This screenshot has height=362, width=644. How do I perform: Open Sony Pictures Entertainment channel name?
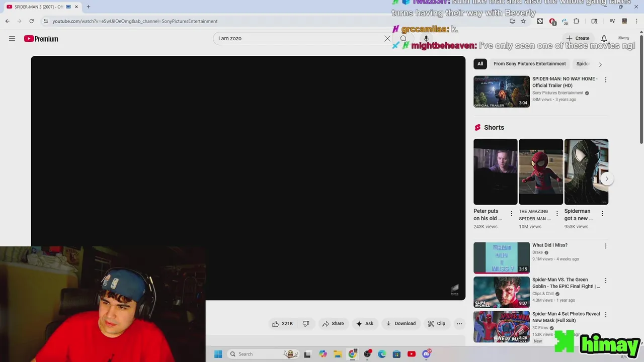(558, 93)
